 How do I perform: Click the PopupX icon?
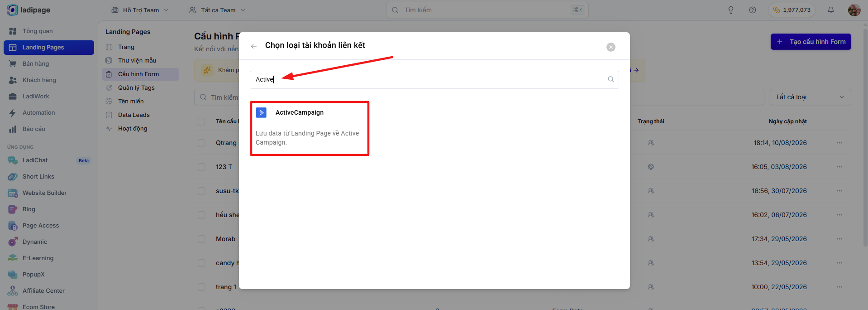coord(13,275)
